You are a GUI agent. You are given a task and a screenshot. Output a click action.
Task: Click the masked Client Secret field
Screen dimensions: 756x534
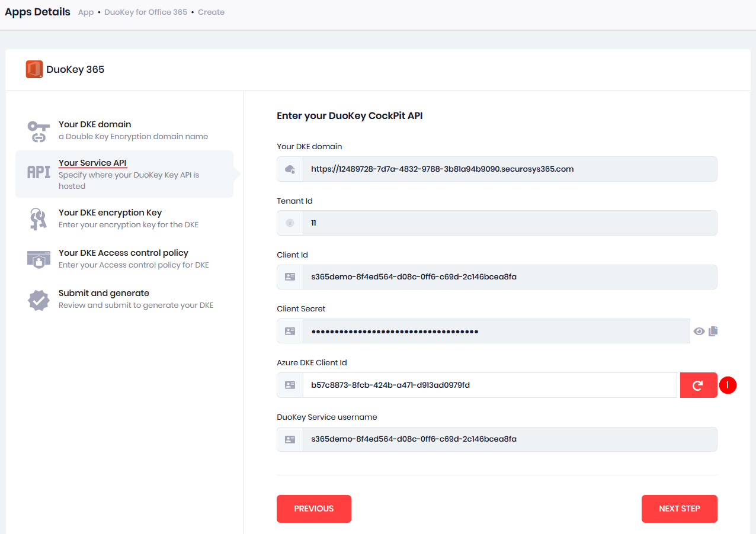[x=496, y=331]
